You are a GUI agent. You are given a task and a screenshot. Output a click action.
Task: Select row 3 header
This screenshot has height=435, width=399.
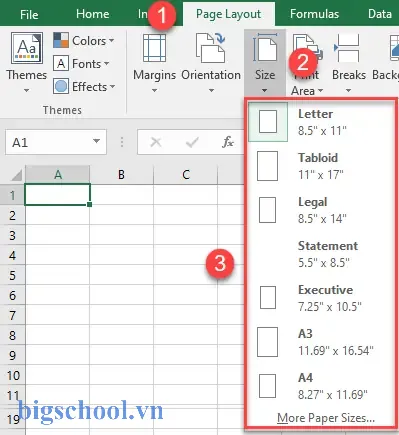pos(12,235)
